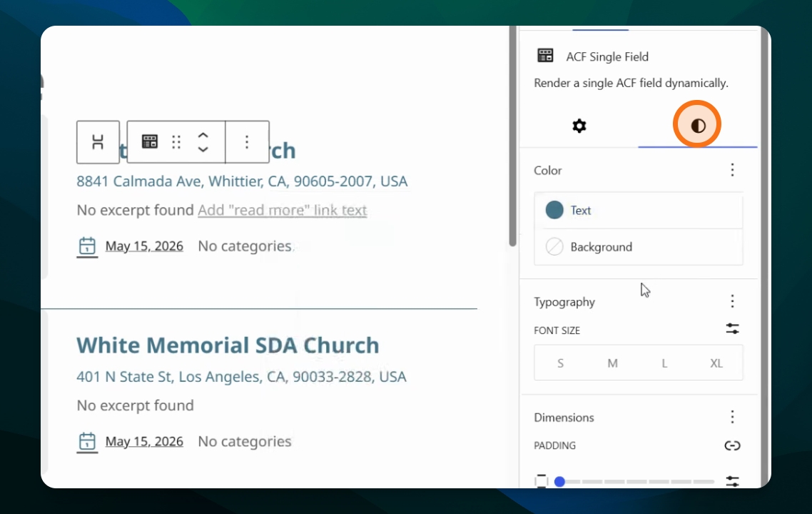This screenshot has height=514, width=812.
Task: Click the editor canvas vertical scrollbar
Action: [513, 136]
